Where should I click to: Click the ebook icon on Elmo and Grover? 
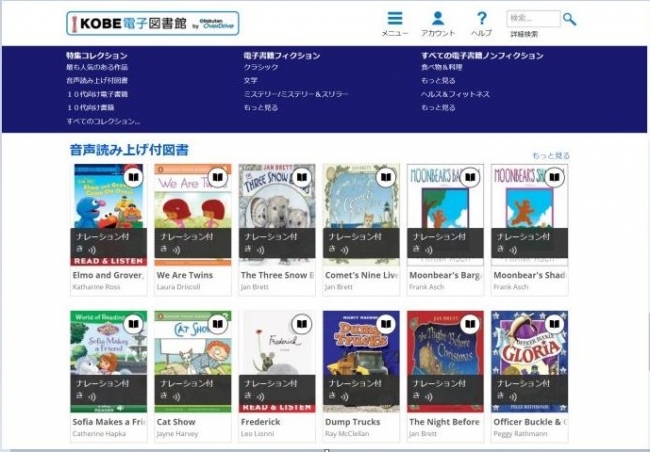(x=133, y=177)
